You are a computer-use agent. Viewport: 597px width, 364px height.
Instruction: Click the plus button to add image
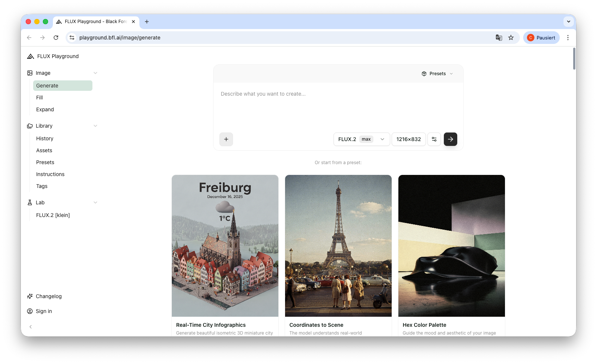[226, 139]
